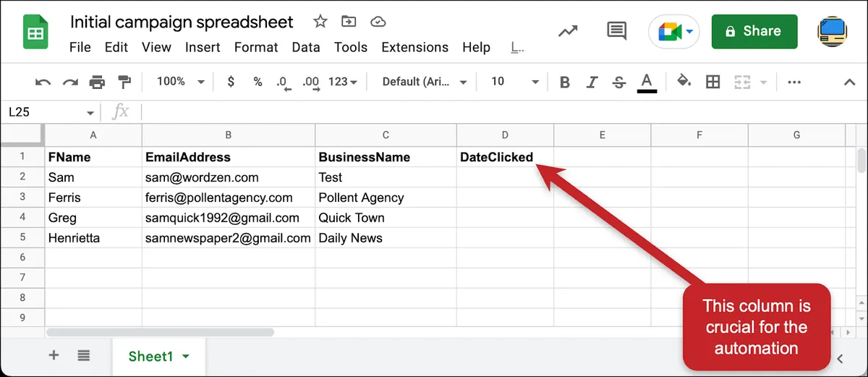Image resolution: width=868 pixels, height=377 pixels.
Task: Decrease decimal places
Action: pyautogui.click(x=284, y=82)
